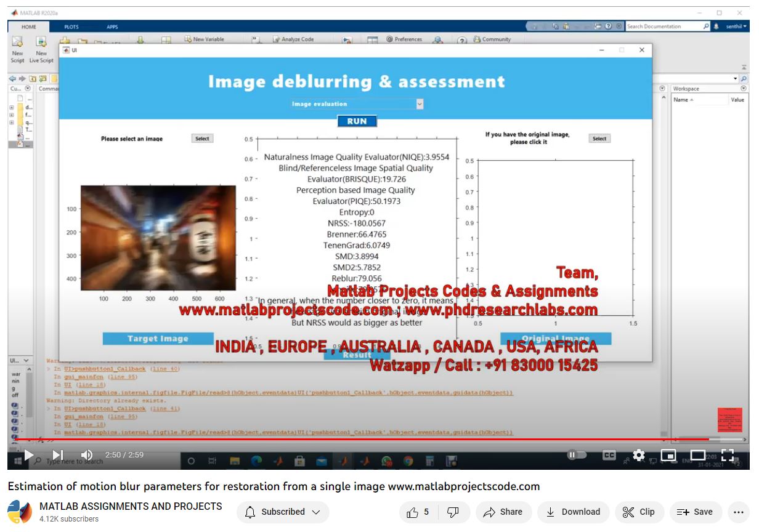Image resolution: width=759 pixels, height=532 pixels.
Task: Go back using folder Back arrow
Action: (12, 79)
